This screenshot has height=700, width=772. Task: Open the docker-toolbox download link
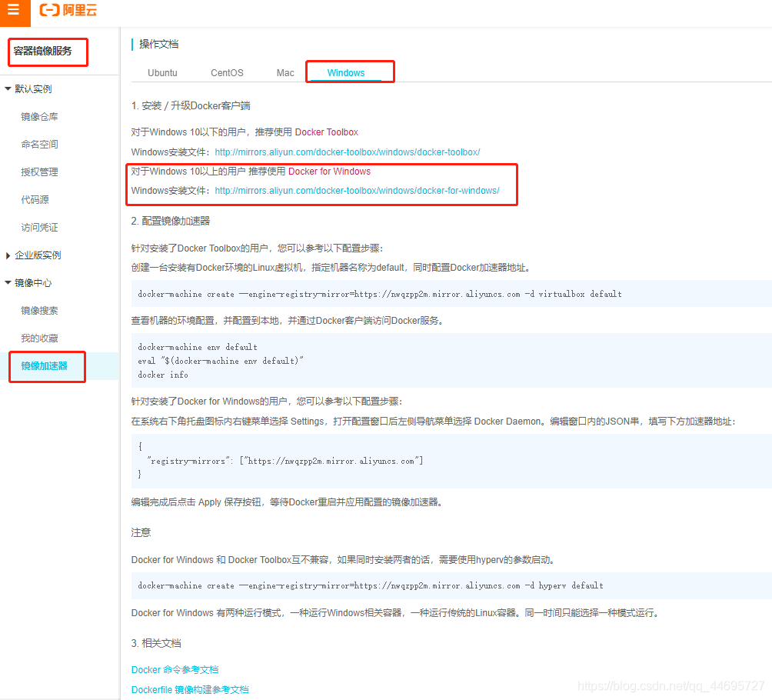(348, 152)
